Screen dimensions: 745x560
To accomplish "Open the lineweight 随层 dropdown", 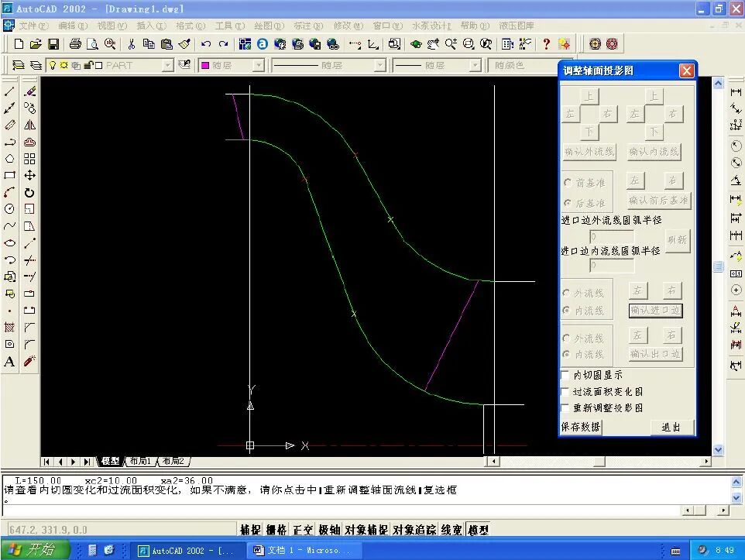I will pyautogui.click(x=475, y=65).
